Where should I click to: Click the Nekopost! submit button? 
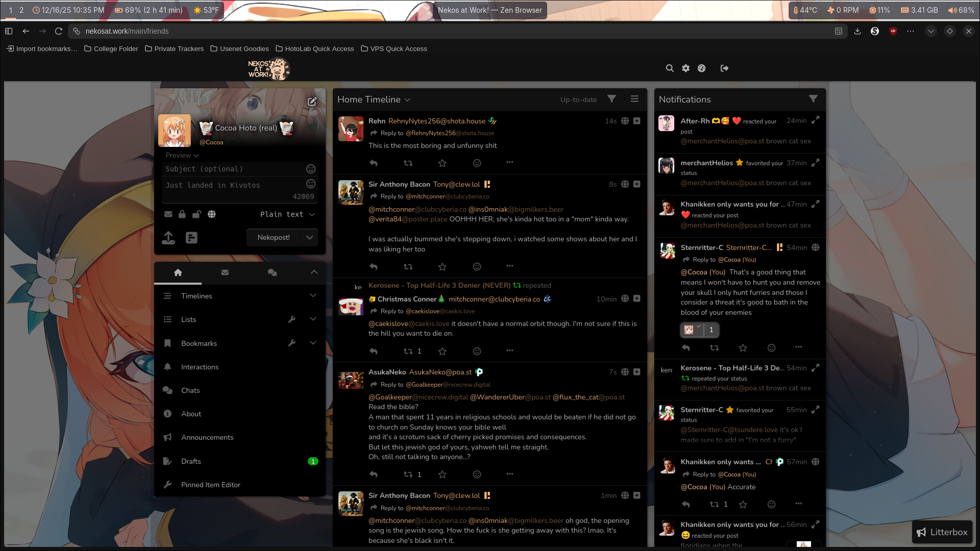[274, 237]
